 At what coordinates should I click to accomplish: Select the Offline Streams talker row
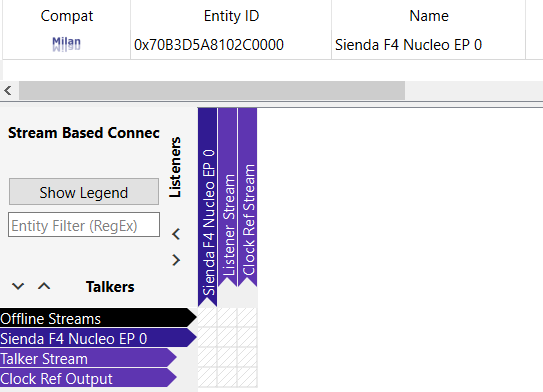tap(98, 318)
